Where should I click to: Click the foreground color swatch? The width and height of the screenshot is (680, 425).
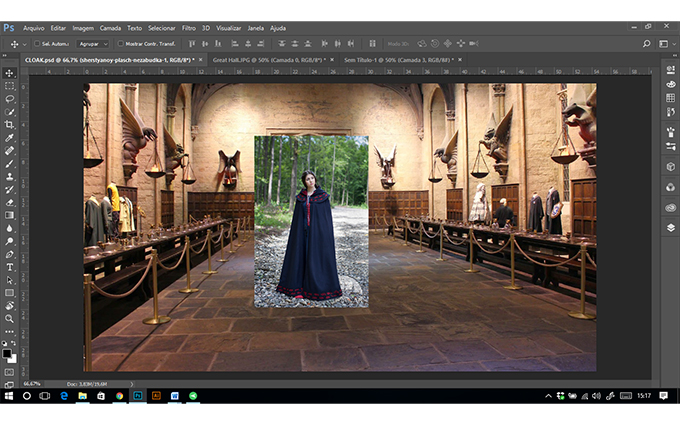coord(6,353)
